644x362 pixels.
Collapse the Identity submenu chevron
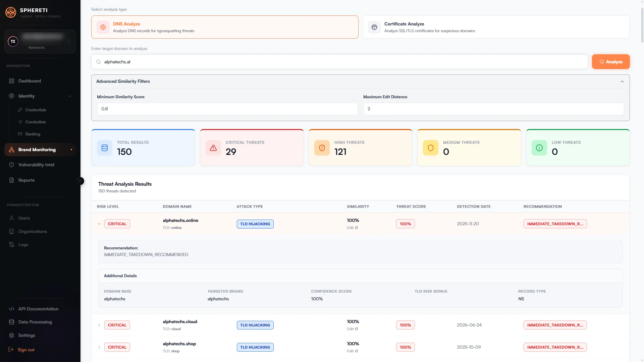pyautogui.click(x=70, y=96)
